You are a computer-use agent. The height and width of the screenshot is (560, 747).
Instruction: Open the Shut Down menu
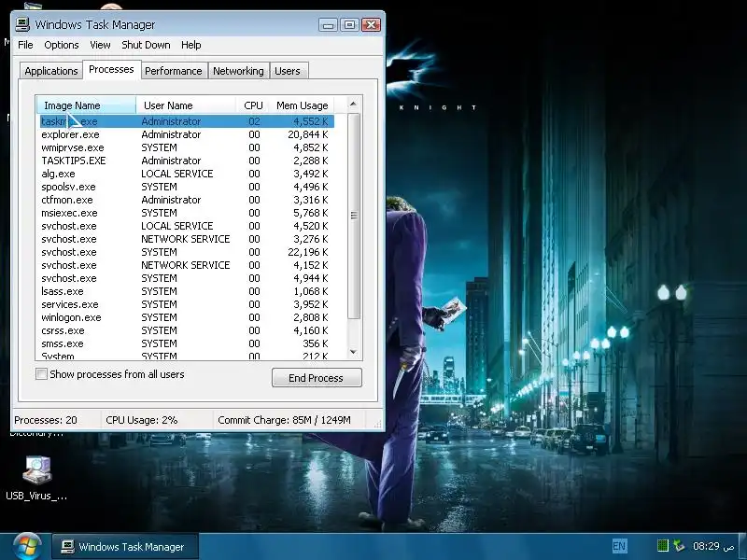click(x=146, y=45)
